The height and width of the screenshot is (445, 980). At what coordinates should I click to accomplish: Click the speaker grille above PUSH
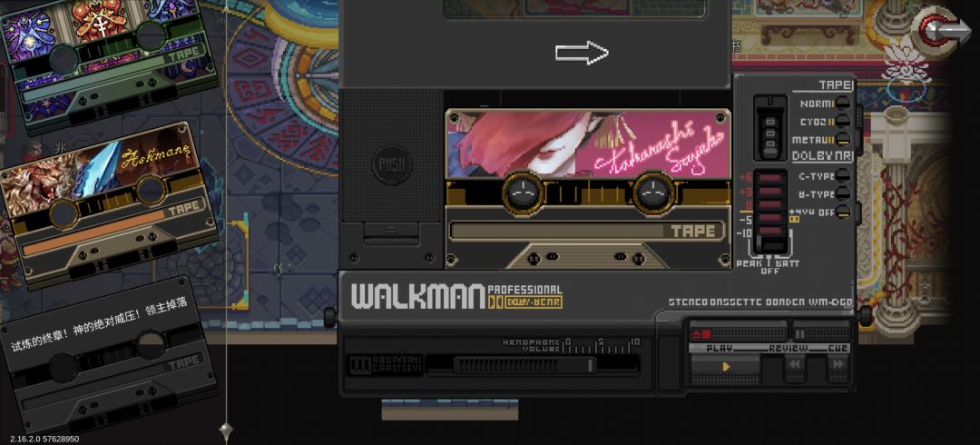[x=391, y=117]
